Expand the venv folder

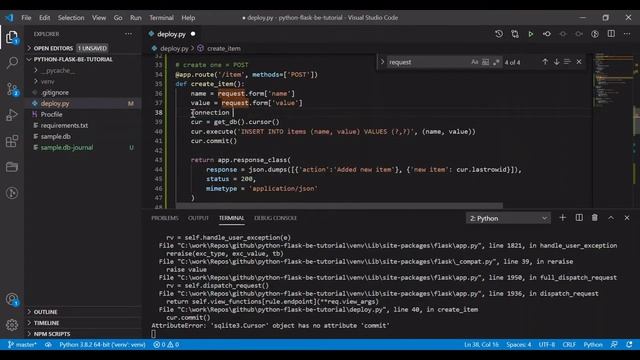tap(47, 82)
